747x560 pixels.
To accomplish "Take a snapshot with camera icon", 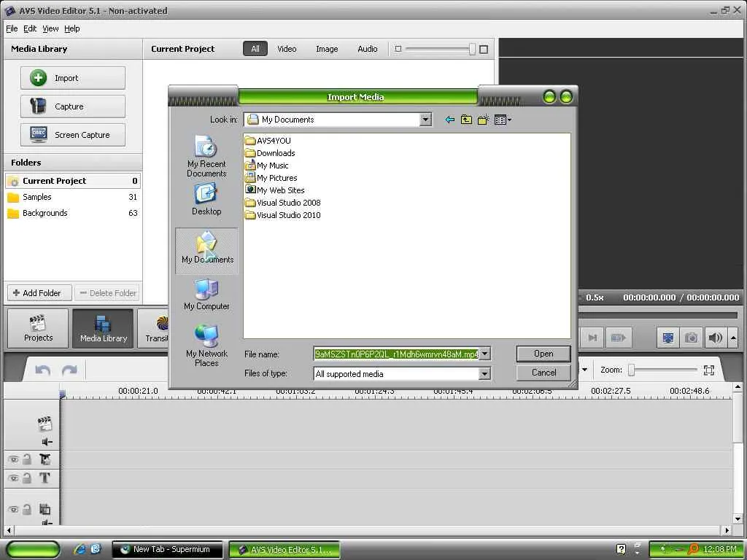I will point(692,338).
